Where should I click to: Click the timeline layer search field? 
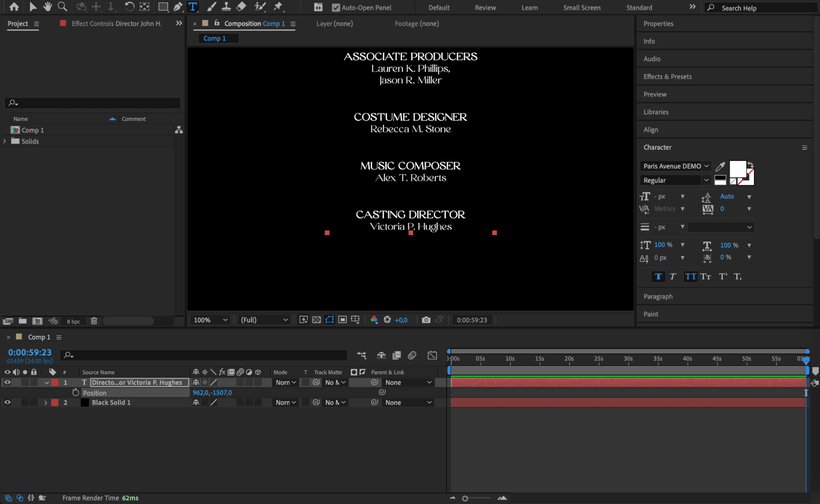[205, 355]
